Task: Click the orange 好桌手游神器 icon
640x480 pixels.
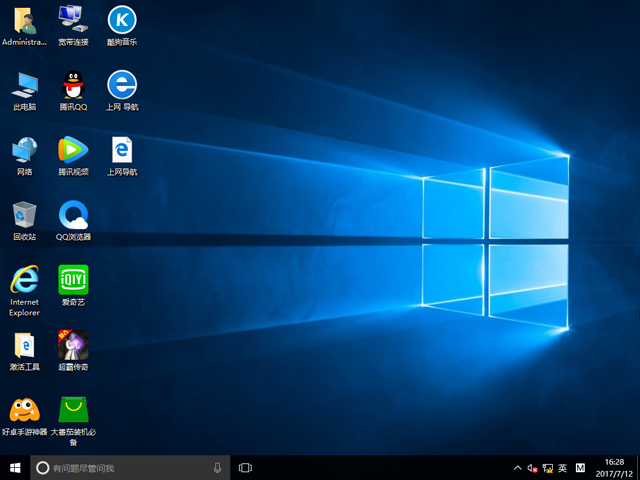Action: (24, 410)
